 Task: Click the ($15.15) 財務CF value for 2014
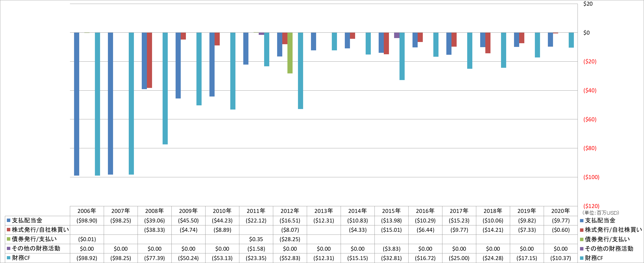coord(358,258)
